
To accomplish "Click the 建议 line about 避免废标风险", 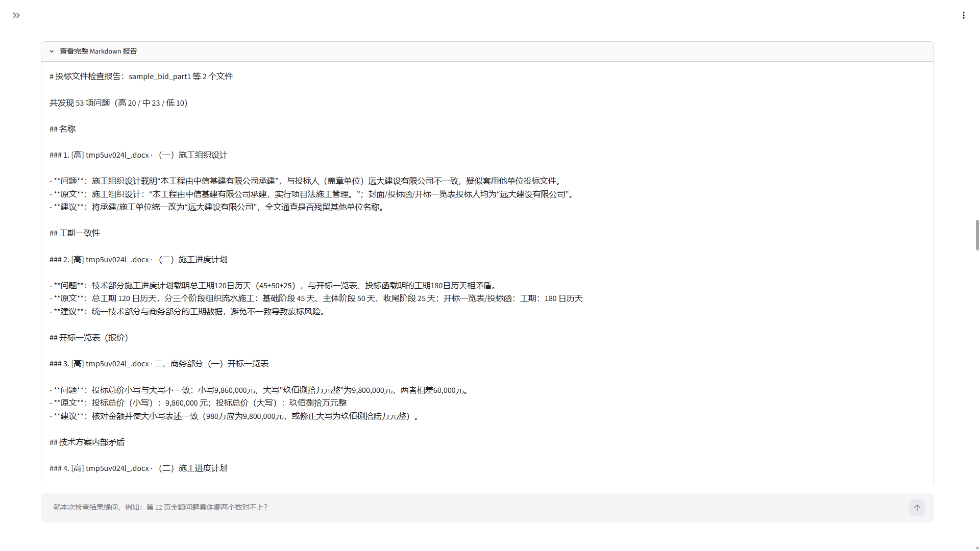I will coord(188,312).
